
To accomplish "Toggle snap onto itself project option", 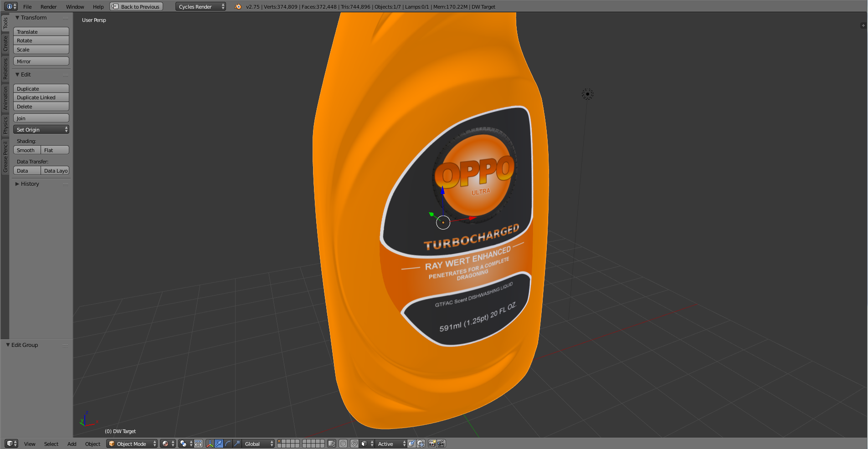I will point(421,444).
